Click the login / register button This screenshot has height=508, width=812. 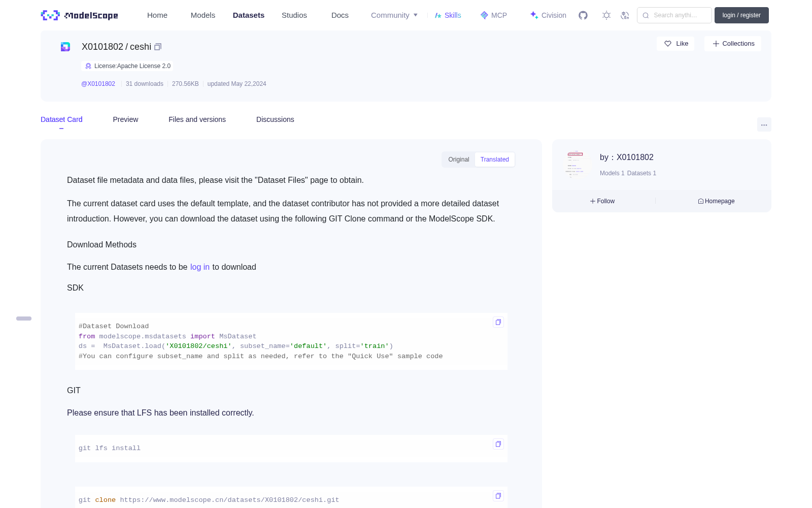741,15
